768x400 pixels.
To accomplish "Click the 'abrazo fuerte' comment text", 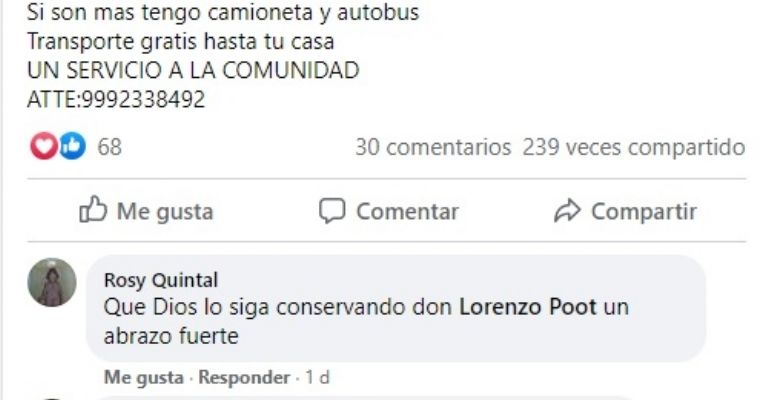I will 171,336.
